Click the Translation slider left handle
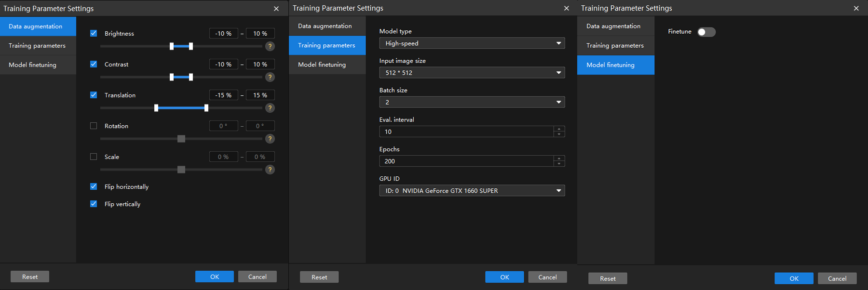The image size is (868, 290). click(156, 108)
